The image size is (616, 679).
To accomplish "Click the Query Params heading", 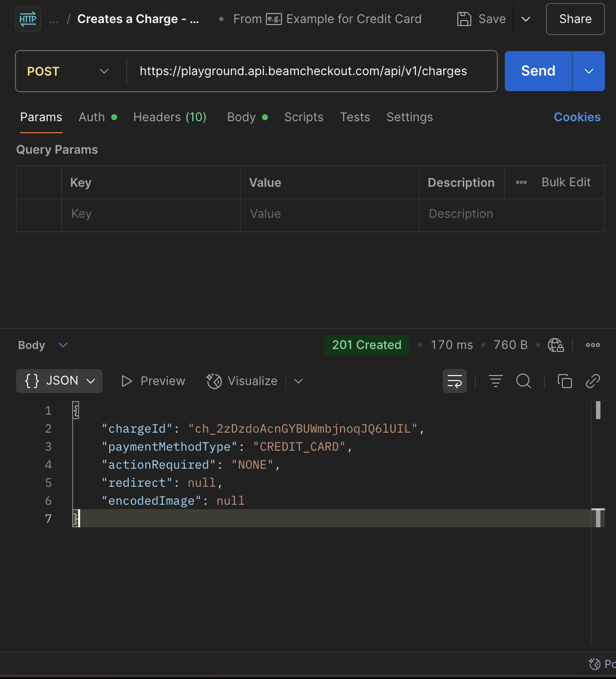I will (x=57, y=150).
